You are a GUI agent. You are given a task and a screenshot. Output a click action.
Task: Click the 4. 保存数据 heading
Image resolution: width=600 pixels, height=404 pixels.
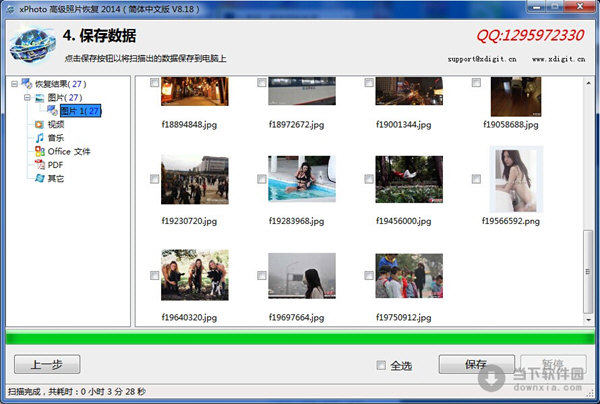pos(99,36)
